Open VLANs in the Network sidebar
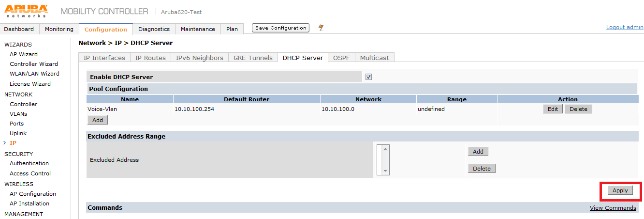The width and height of the screenshot is (644, 219). click(x=18, y=114)
